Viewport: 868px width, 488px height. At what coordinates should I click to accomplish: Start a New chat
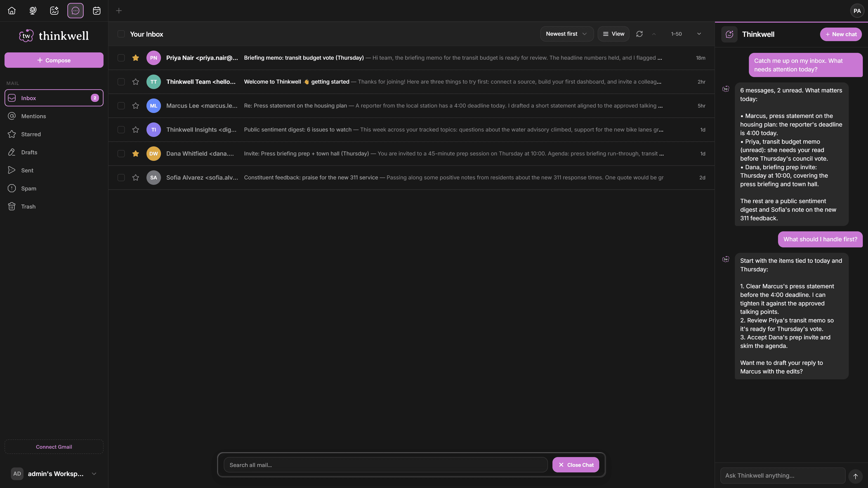841,34
